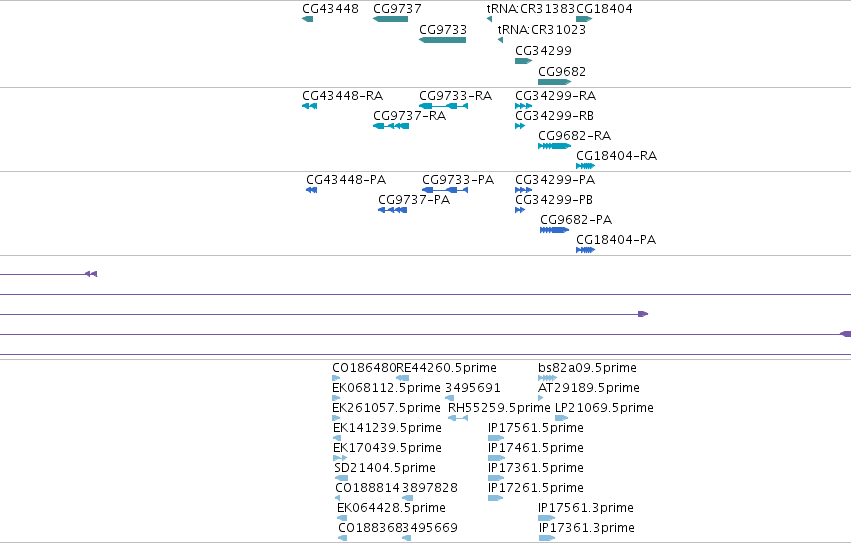Select the CG9682-RA transcript label
Image resolution: width=851 pixels, height=543 pixels.
point(574,136)
